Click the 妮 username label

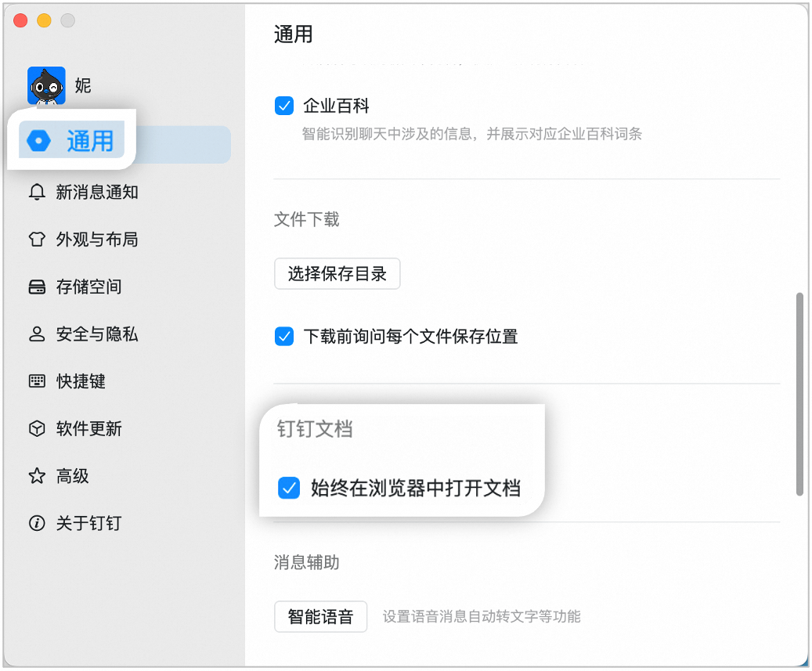coord(83,85)
